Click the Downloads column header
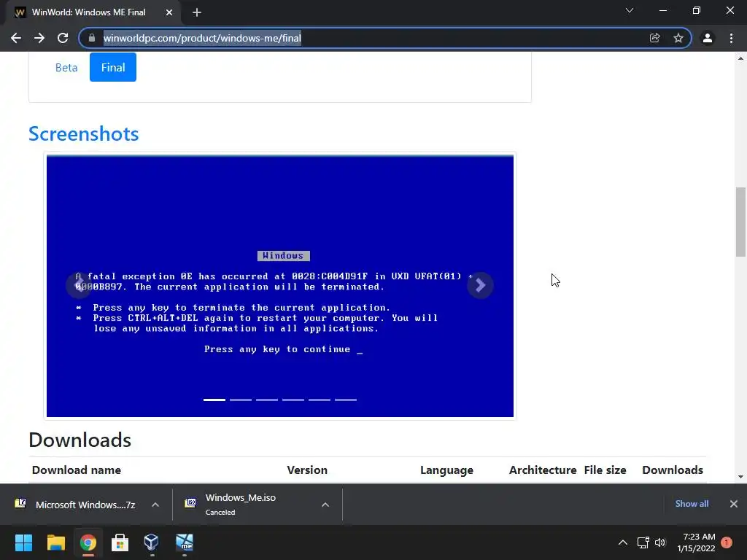Screen dimensions: 747x560 [673, 470]
